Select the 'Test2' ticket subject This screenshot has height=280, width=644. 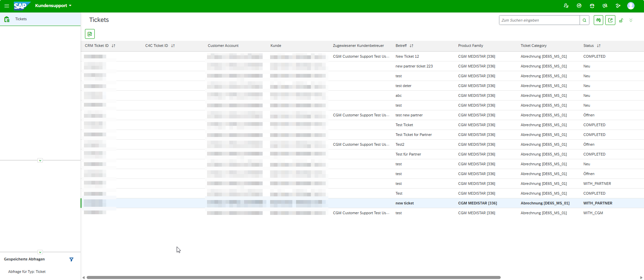tap(400, 144)
